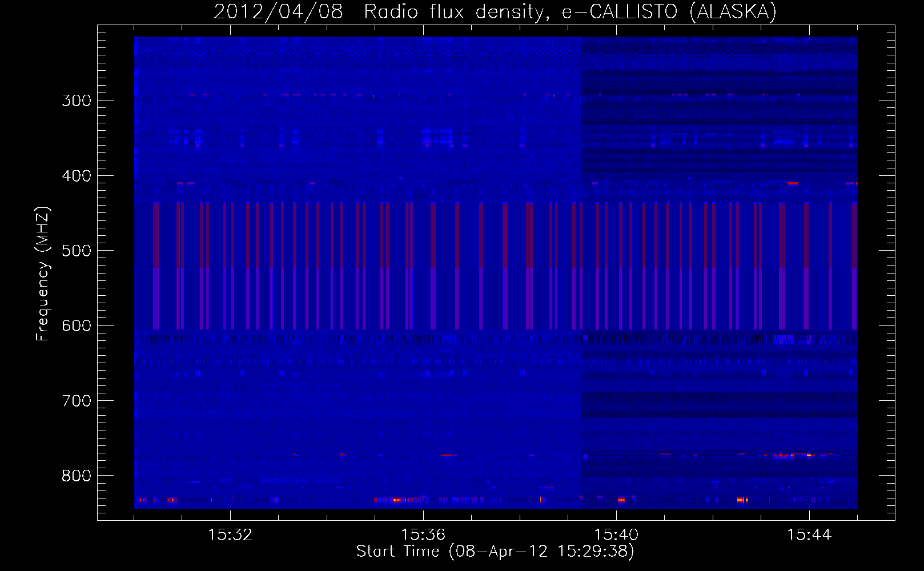Image resolution: width=924 pixels, height=571 pixels.
Task: Select the 400 frequency tick label
Action: coord(77,176)
